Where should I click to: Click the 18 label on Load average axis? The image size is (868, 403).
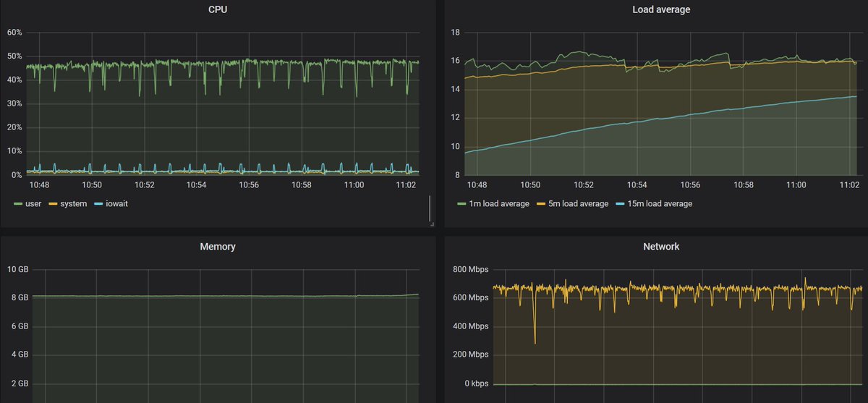[x=456, y=33]
